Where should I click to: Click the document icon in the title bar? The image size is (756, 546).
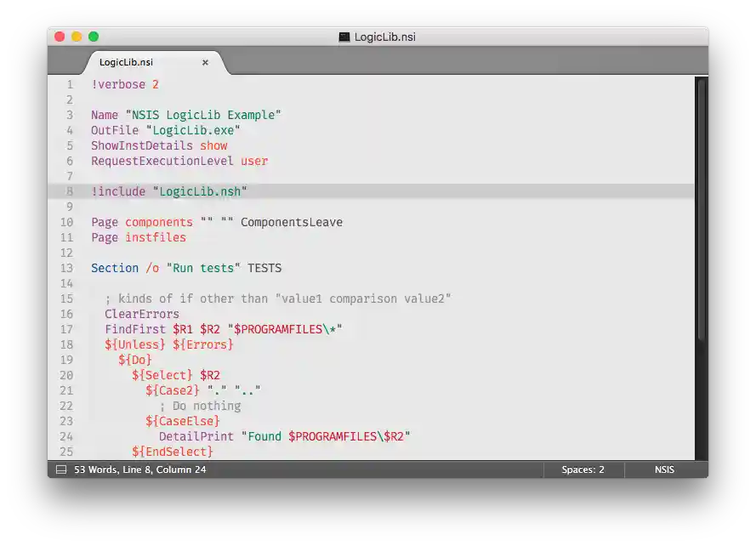tap(344, 37)
